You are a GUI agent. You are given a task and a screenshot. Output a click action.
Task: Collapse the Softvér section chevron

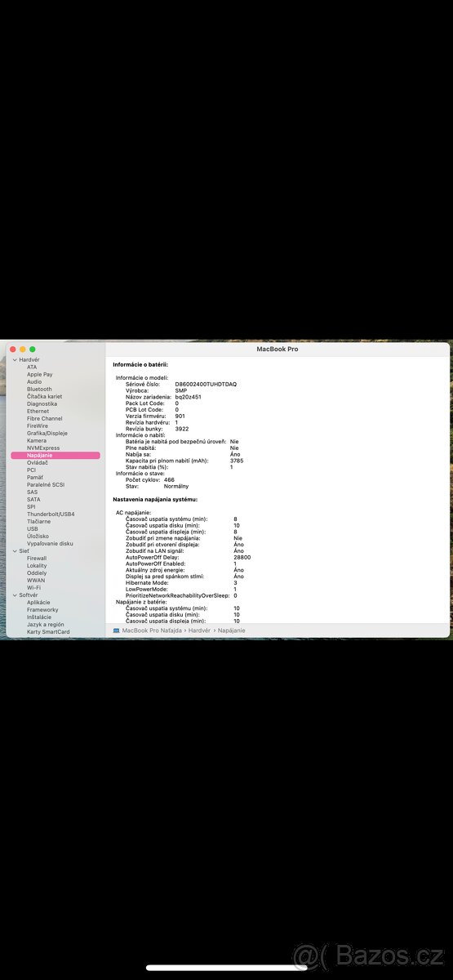click(15, 595)
